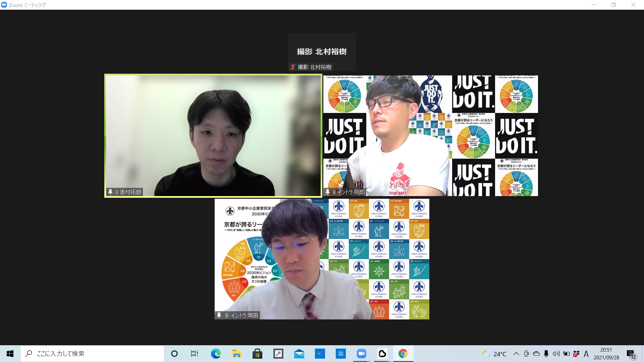Open Task View on the taskbar

(194, 354)
